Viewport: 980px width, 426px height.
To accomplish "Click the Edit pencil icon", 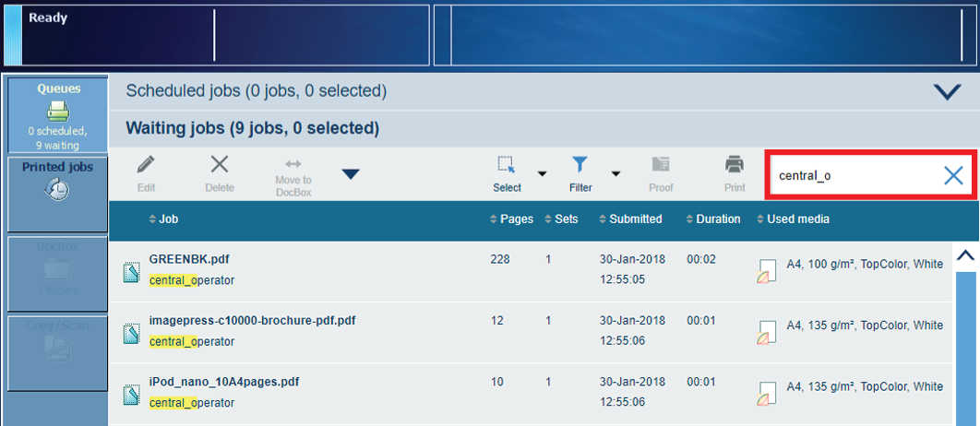I will (x=146, y=166).
